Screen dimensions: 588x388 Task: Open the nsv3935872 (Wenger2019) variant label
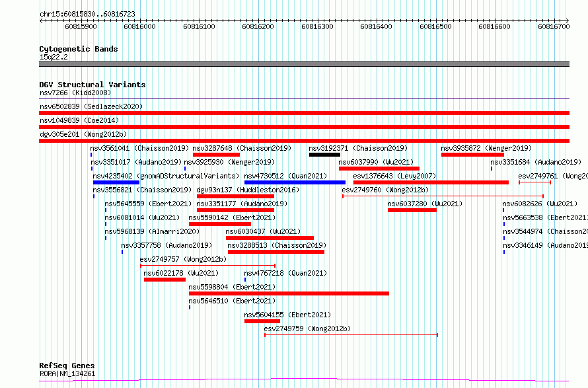(486, 148)
